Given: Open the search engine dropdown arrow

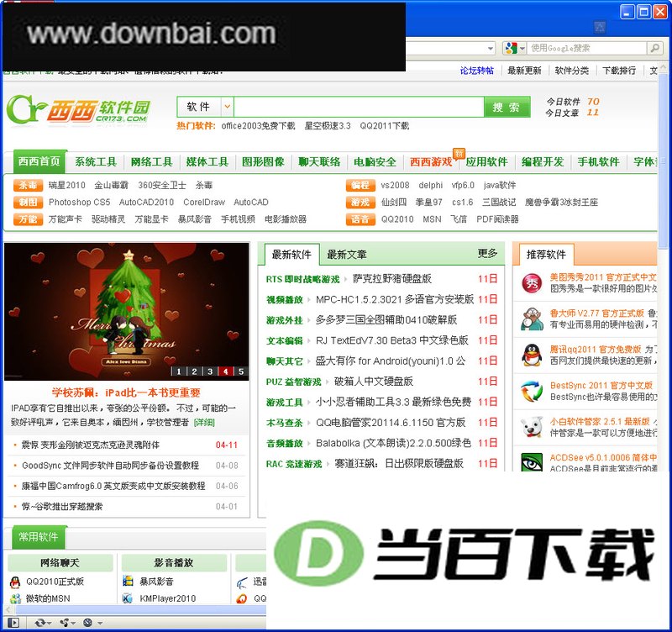Looking at the screenshot, I should pos(522,49).
